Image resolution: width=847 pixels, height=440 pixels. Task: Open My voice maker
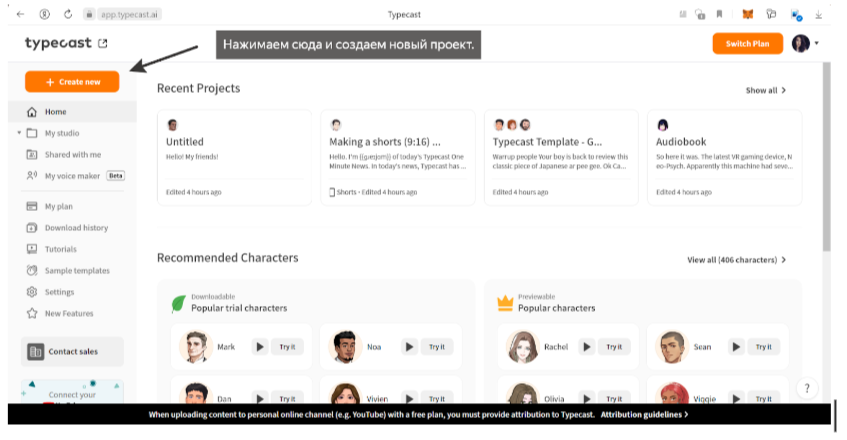coord(72,176)
